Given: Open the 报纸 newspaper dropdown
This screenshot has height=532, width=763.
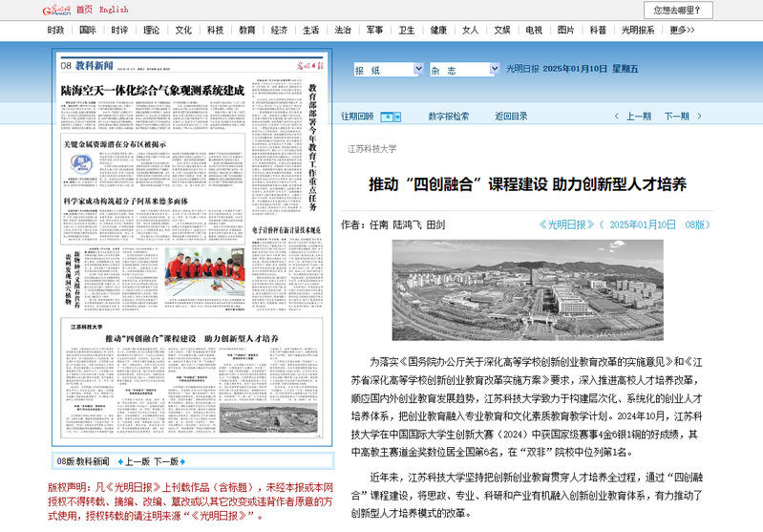Looking at the screenshot, I should (389, 70).
